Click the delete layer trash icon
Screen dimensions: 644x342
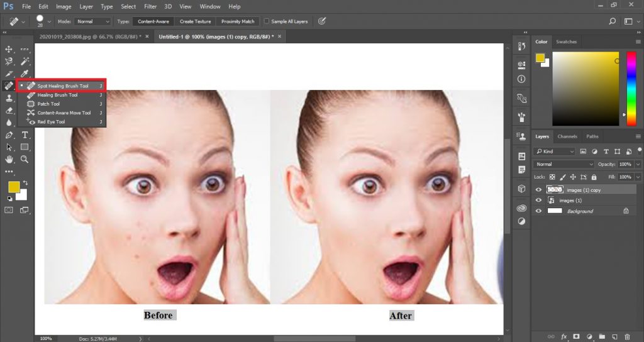(627, 337)
